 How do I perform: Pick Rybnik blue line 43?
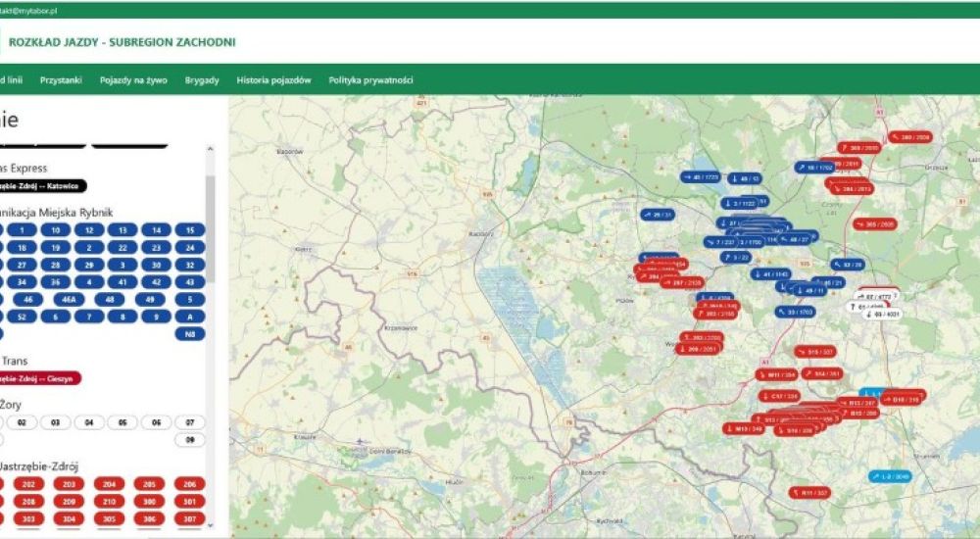coord(190,282)
